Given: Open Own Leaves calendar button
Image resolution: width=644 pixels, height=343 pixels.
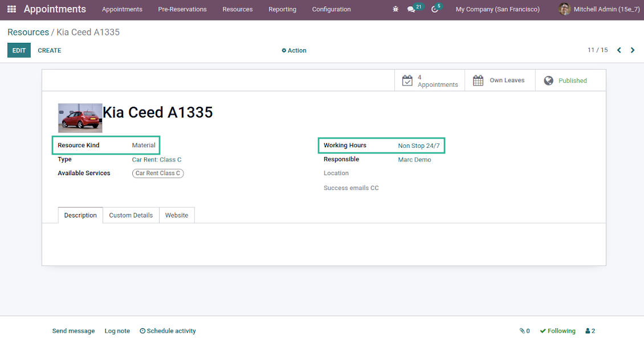Looking at the screenshot, I should click(499, 80).
